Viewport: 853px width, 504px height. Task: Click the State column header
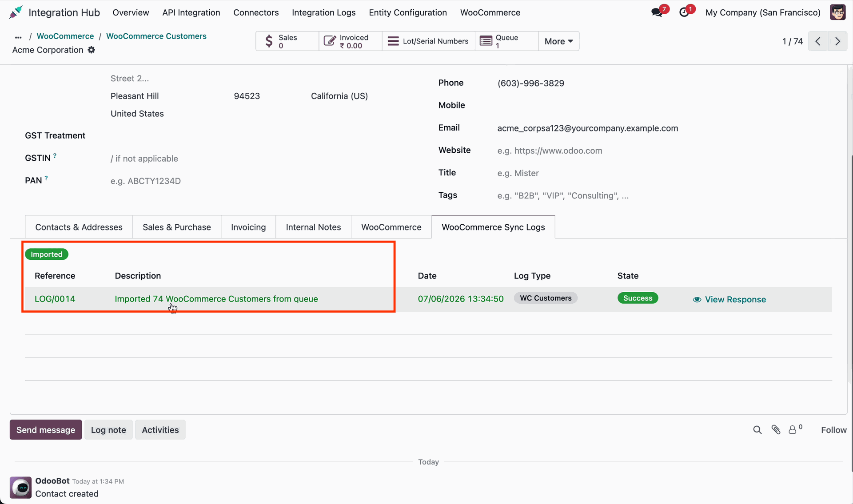coord(628,276)
